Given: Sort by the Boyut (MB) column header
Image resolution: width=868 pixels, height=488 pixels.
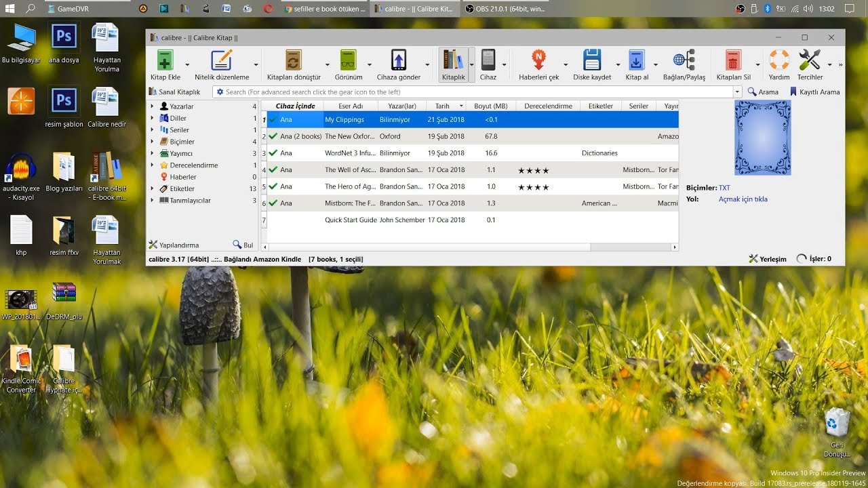Looking at the screenshot, I should tap(491, 106).
